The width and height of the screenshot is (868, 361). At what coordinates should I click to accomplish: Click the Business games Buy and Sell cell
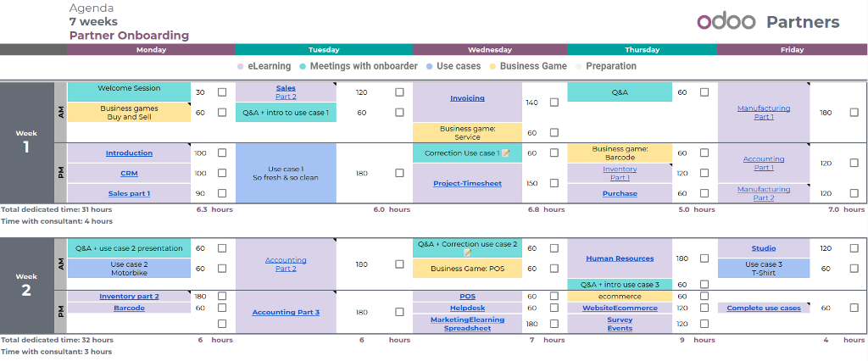129,113
